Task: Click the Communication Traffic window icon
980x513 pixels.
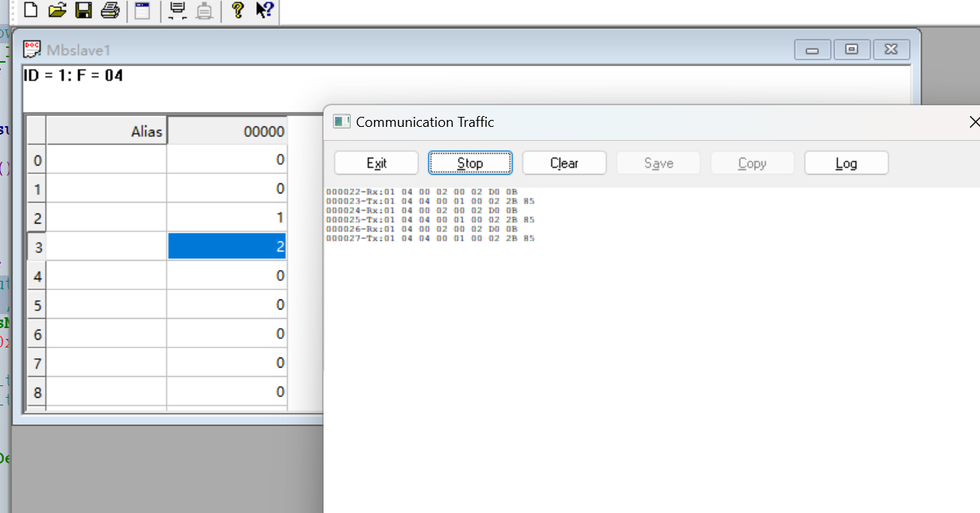Action: click(341, 121)
